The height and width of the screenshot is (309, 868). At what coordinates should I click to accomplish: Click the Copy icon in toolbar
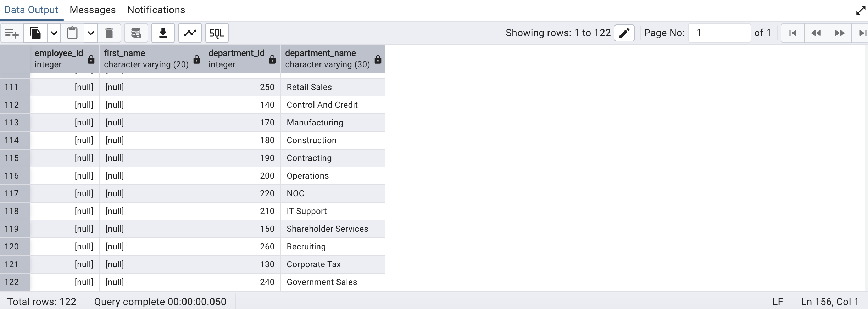click(35, 33)
